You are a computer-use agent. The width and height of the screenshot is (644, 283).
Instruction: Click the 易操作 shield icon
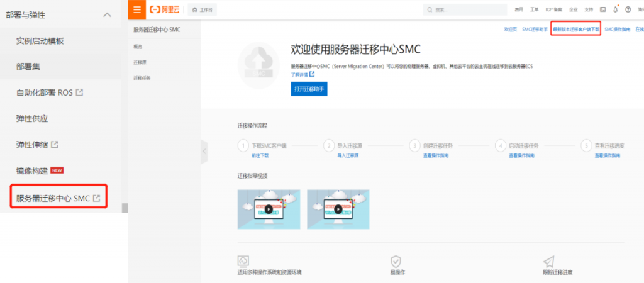[396, 261]
